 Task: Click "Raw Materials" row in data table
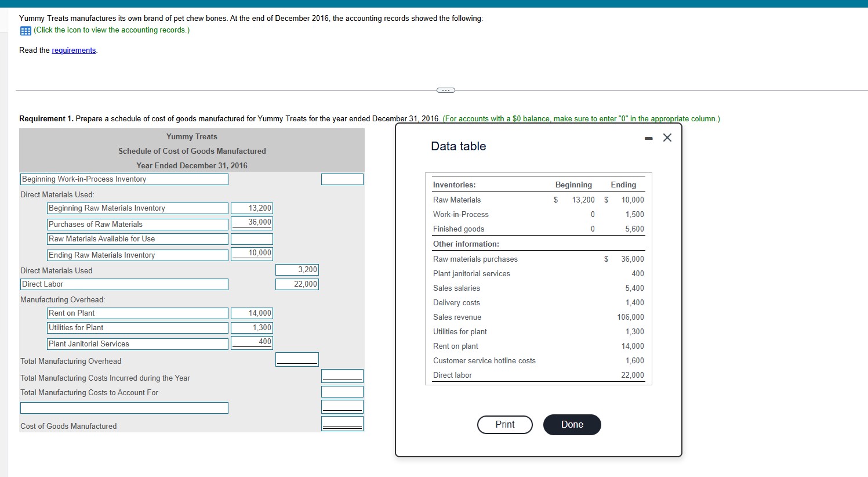(x=539, y=200)
